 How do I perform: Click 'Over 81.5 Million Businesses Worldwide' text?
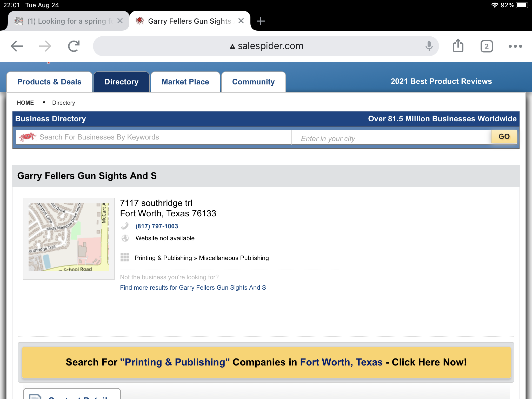click(442, 119)
